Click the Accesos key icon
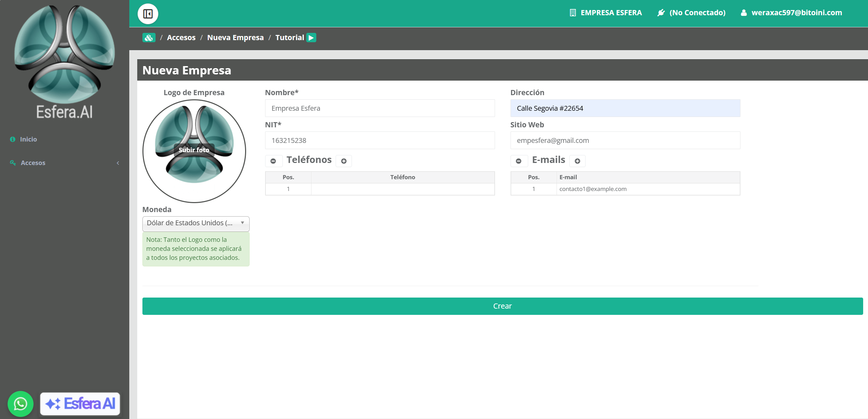Screen dimensions: 868x419 coord(13,163)
